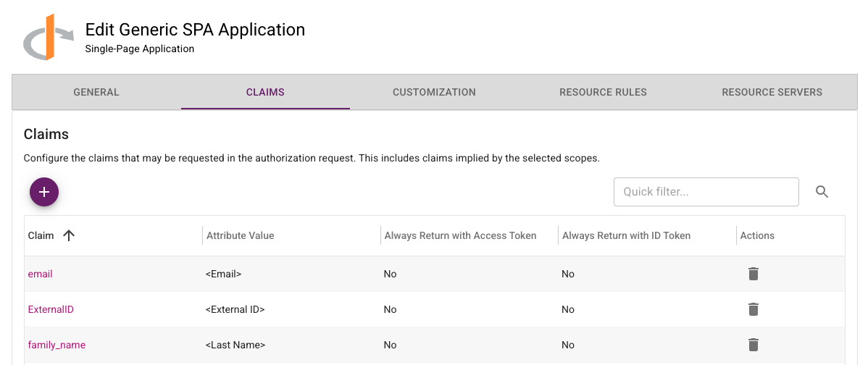The height and width of the screenshot is (365, 868).
Task: Switch to the General tab
Action: 96,93
